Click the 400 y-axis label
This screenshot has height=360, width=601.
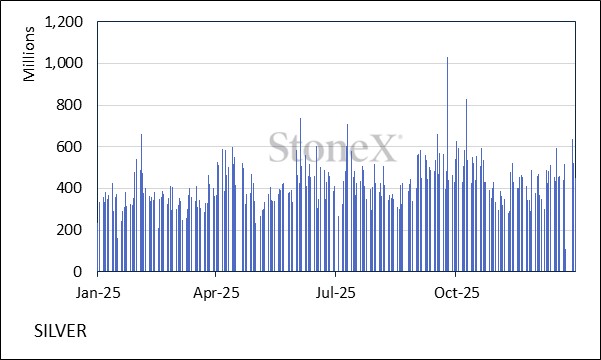coord(69,188)
